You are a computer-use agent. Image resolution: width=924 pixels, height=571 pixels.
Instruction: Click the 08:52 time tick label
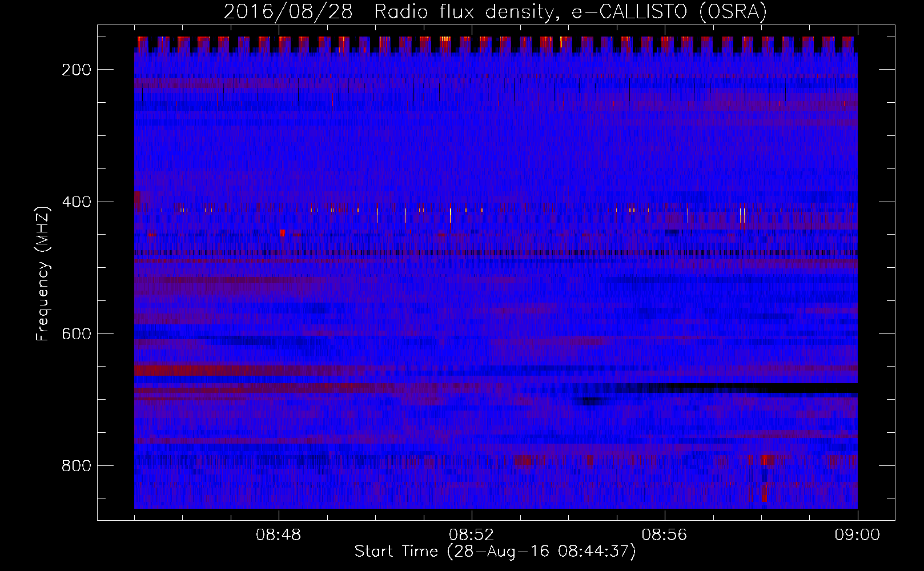tap(472, 535)
